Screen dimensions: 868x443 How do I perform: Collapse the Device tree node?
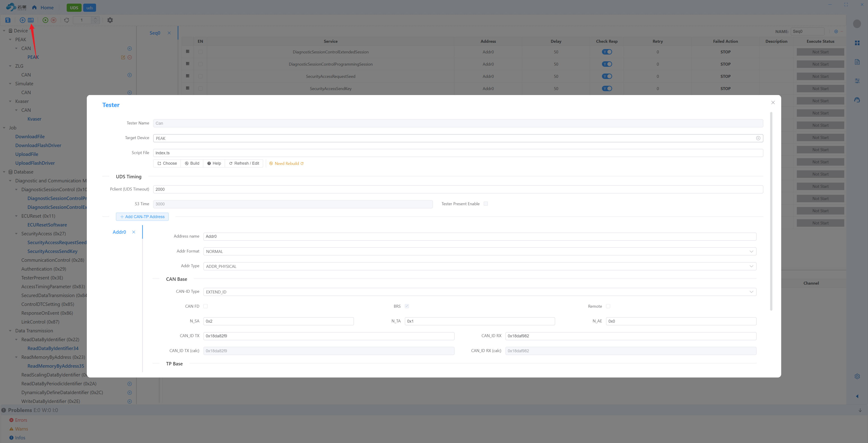pyautogui.click(x=4, y=31)
